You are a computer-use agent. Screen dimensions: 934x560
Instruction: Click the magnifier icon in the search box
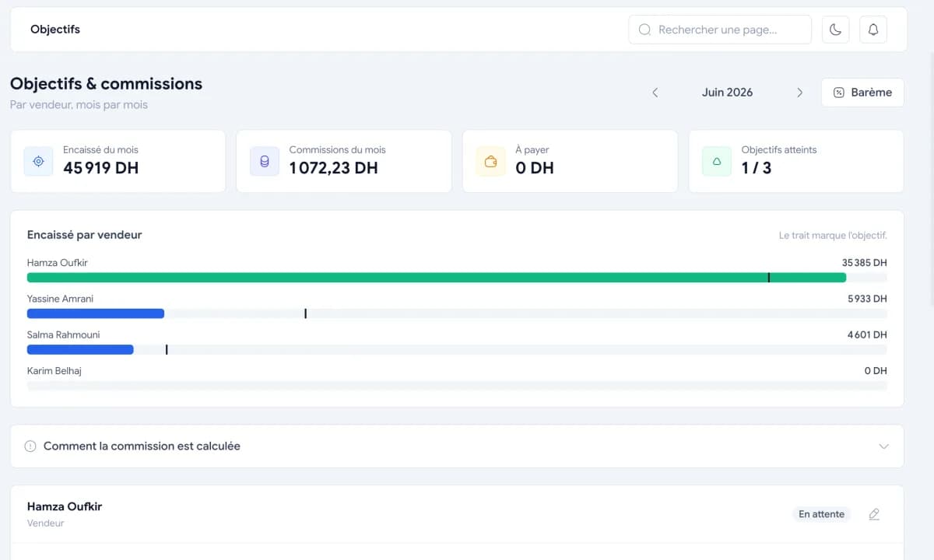coord(644,30)
